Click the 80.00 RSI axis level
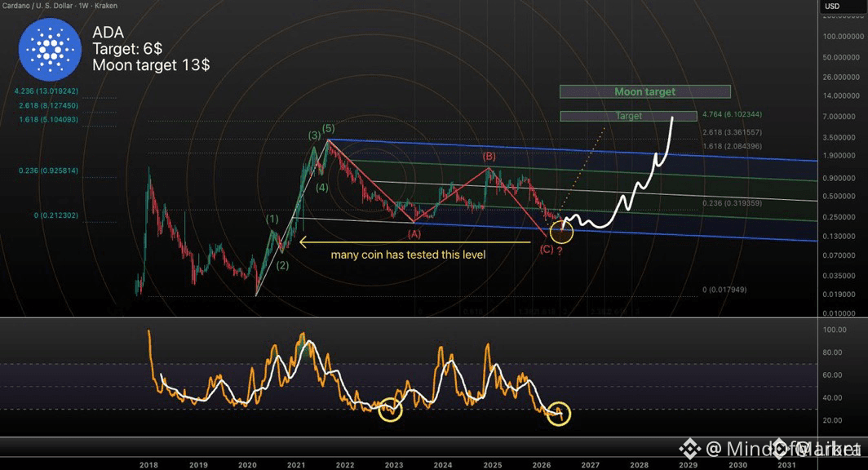 (833, 352)
